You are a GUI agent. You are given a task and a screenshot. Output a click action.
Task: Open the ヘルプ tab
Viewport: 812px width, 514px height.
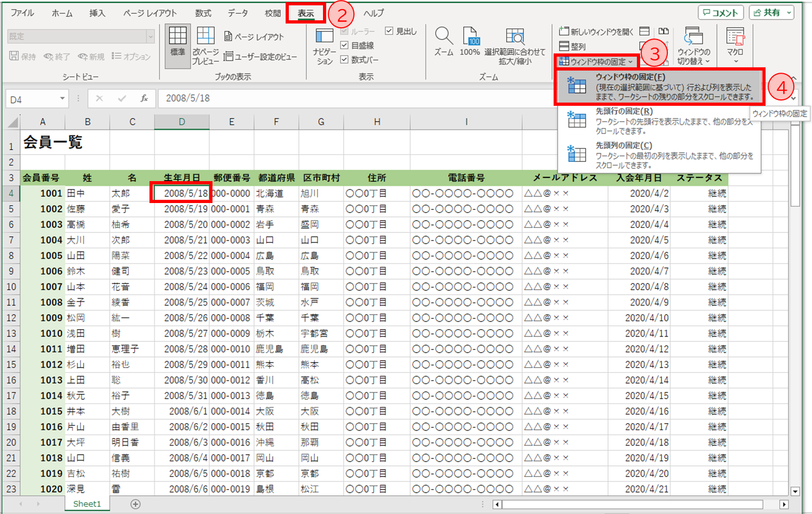click(374, 13)
